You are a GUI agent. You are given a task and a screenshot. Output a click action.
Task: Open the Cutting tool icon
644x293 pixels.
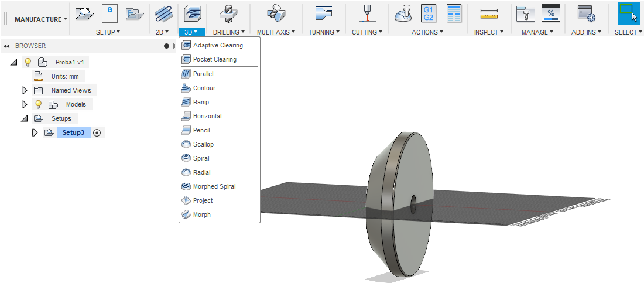(x=368, y=13)
